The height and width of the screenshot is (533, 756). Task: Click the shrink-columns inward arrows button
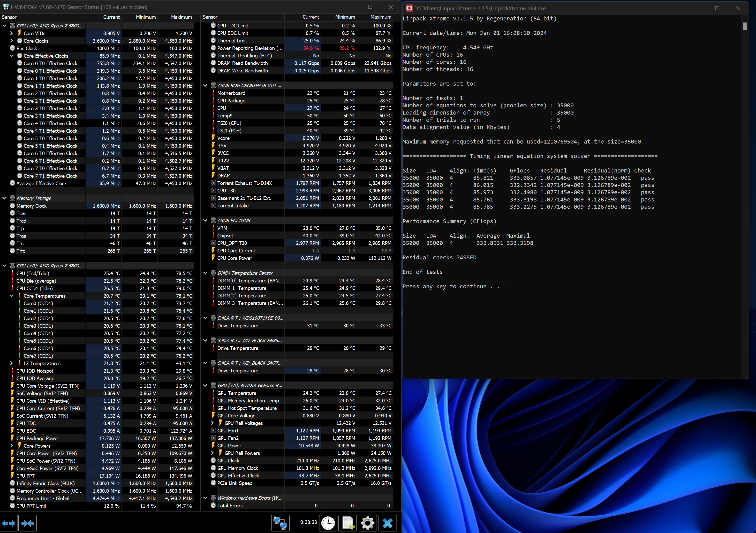click(28, 523)
